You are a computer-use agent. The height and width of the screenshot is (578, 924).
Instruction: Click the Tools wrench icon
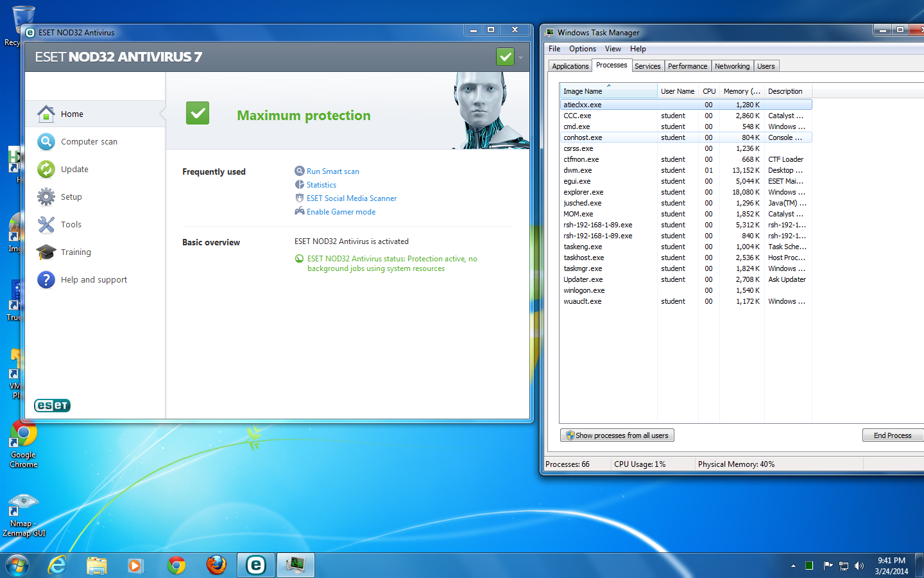pyautogui.click(x=46, y=224)
